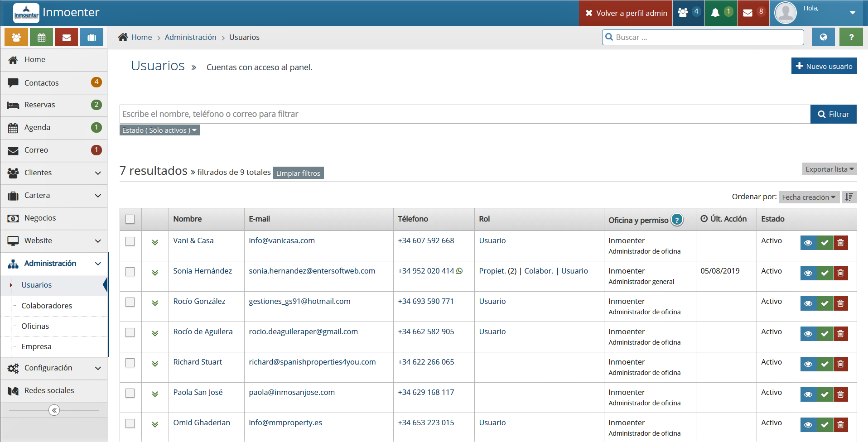Open the Estado (Sólo activos) filter dropdown
This screenshot has height=442, width=868.
click(x=159, y=130)
